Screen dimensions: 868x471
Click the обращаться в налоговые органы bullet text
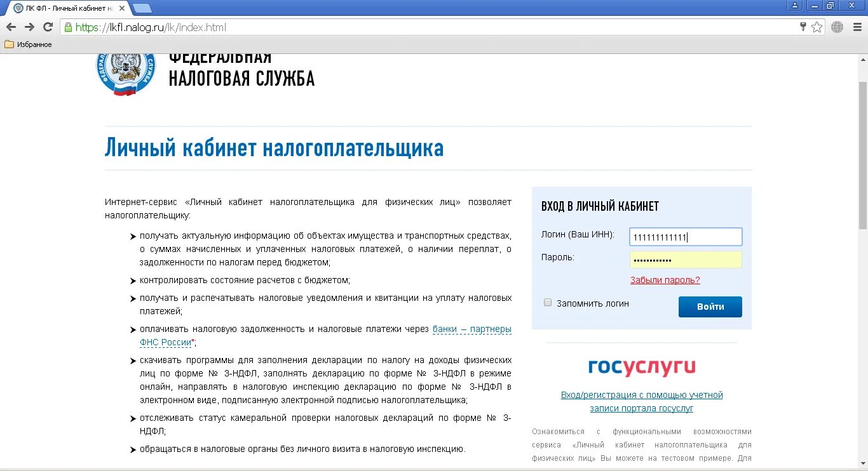[x=302, y=449]
